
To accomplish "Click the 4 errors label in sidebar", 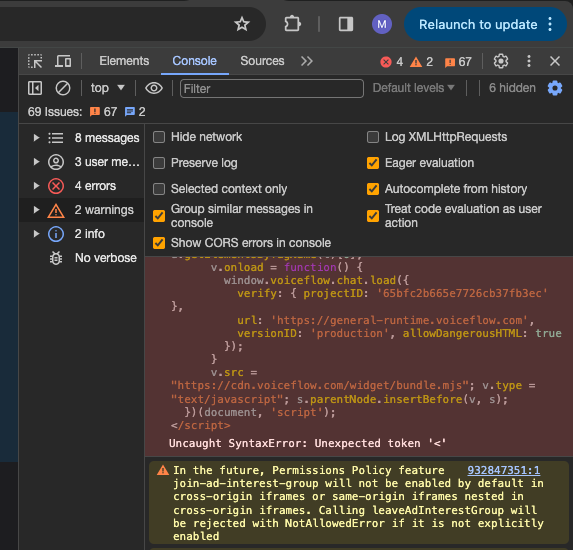I will (x=95, y=186).
